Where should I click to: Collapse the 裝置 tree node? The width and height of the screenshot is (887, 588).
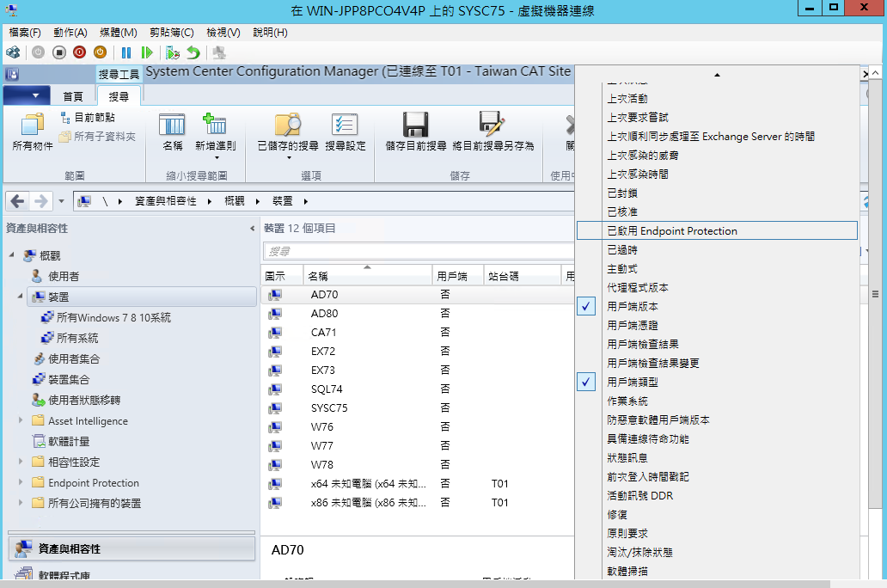(x=21, y=296)
